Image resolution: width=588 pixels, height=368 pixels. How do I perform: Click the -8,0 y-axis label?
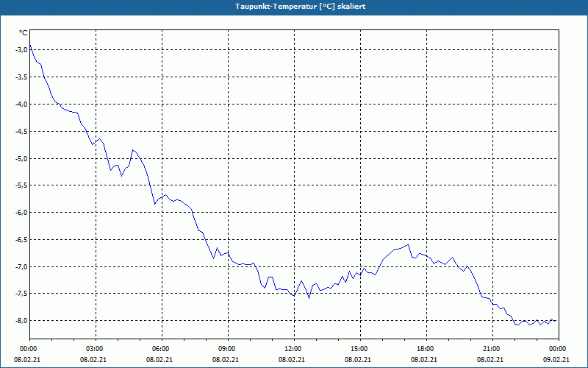tap(21, 320)
